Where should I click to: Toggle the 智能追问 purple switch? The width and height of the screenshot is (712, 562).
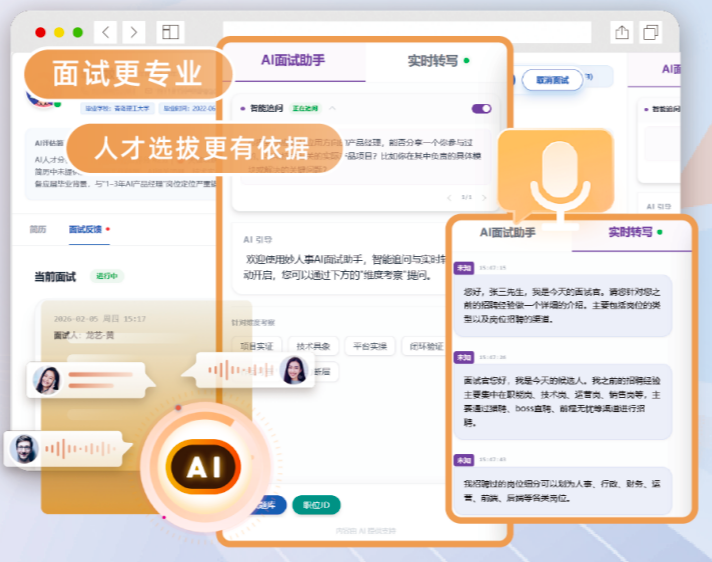pyautogui.click(x=481, y=108)
